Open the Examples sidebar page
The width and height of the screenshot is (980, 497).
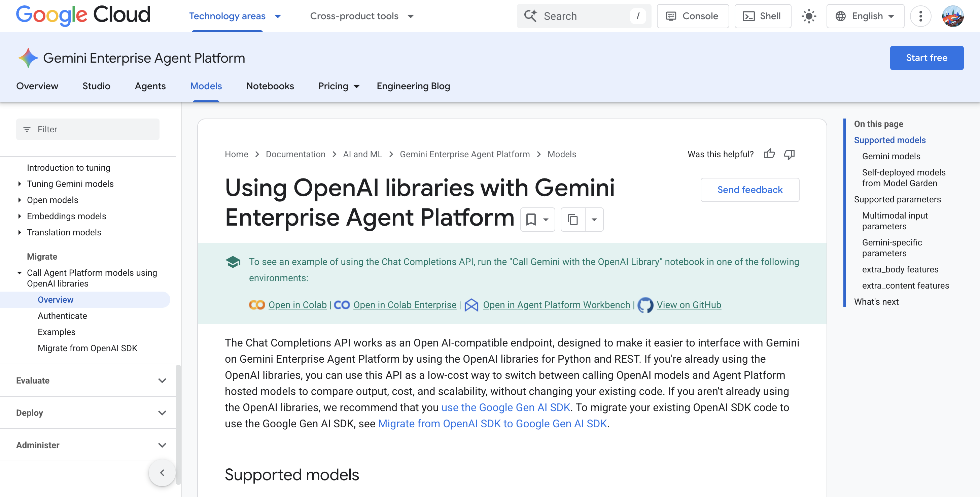pyautogui.click(x=56, y=332)
